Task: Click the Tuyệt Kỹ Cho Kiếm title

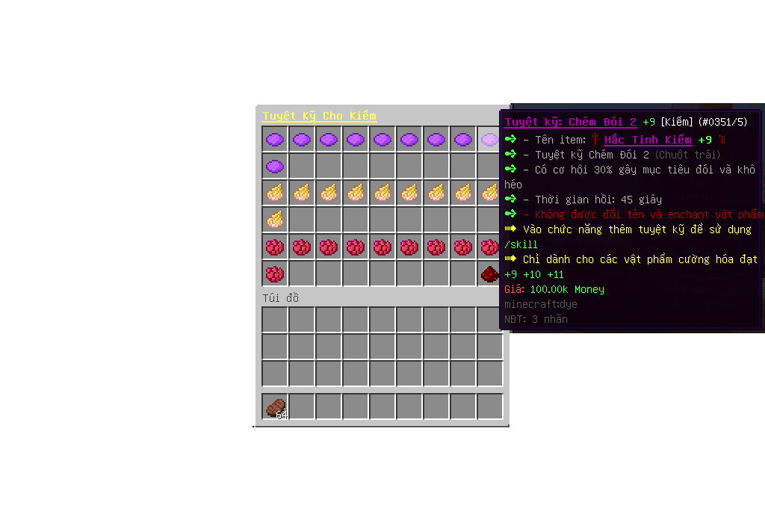Action: (x=319, y=116)
